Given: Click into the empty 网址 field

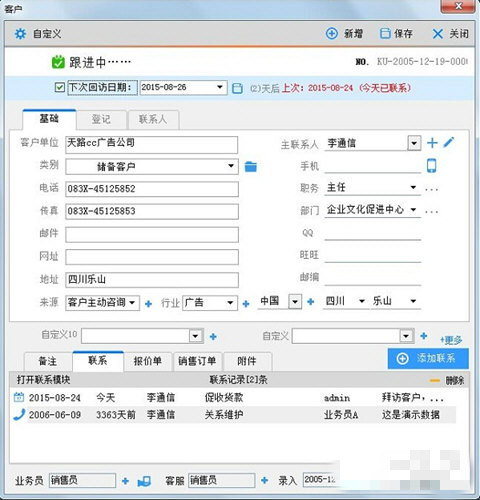Looking at the screenshot, I should pyautogui.click(x=152, y=257).
